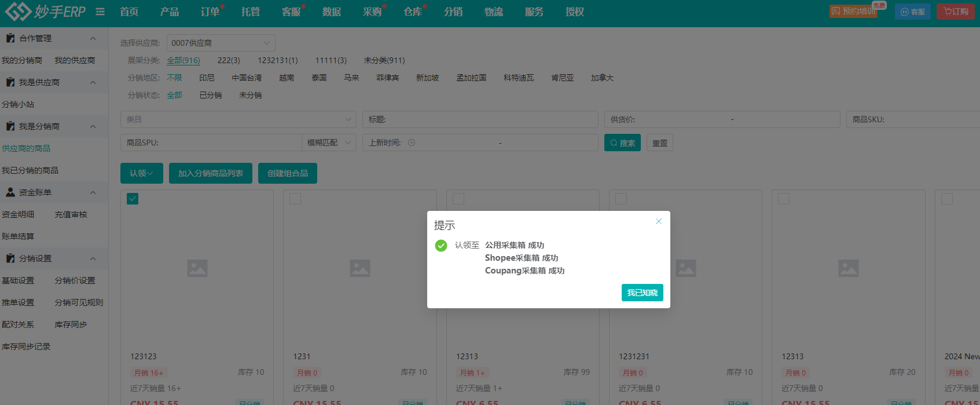This screenshot has width=980, height=405.
Task: Open 产品 in top navigation
Action: point(170,12)
